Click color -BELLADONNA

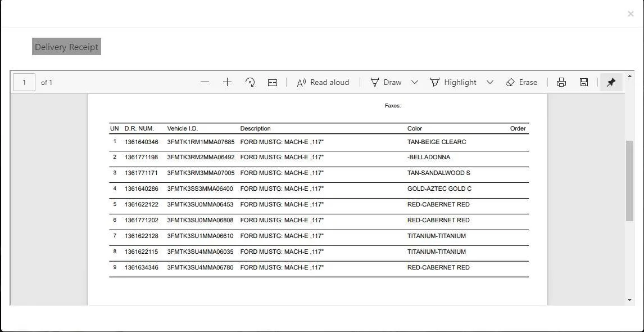point(429,157)
